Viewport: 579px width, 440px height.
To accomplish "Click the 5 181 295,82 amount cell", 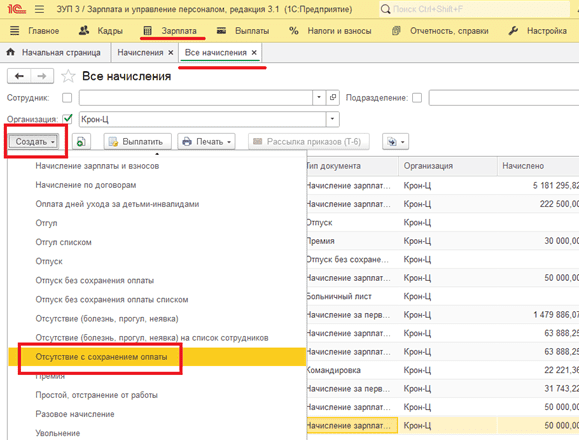I will (538, 186).
